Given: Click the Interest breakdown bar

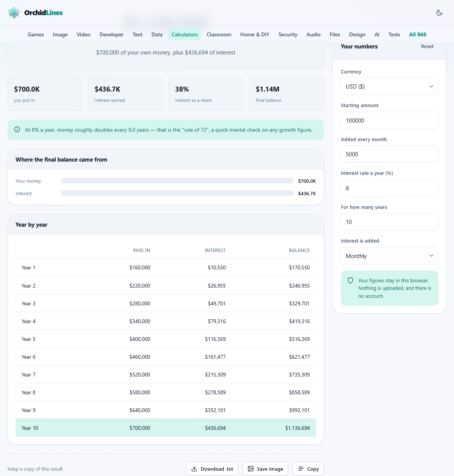Looking at the screenshot, I should [x=177, y=193].
